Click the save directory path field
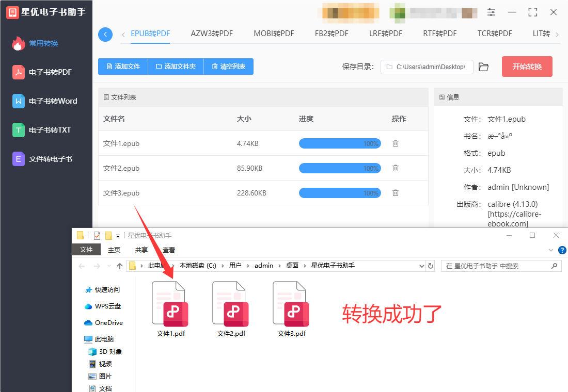 (x=427, y=67)
